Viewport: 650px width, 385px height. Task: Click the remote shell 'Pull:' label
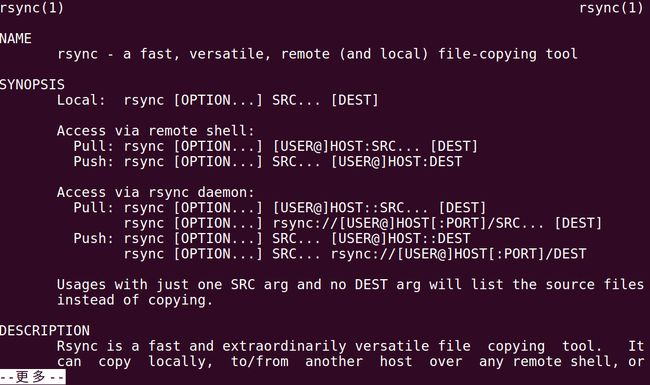tap(93, 146)
